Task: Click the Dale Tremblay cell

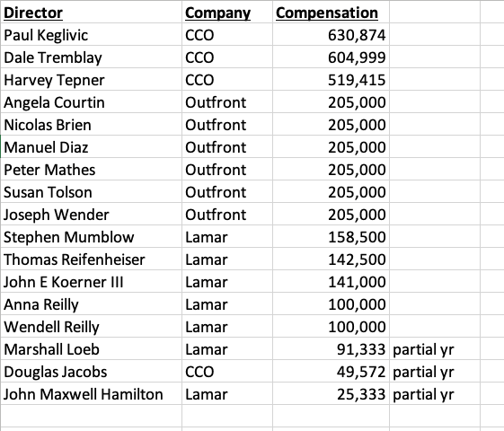Action: point(92,57)
